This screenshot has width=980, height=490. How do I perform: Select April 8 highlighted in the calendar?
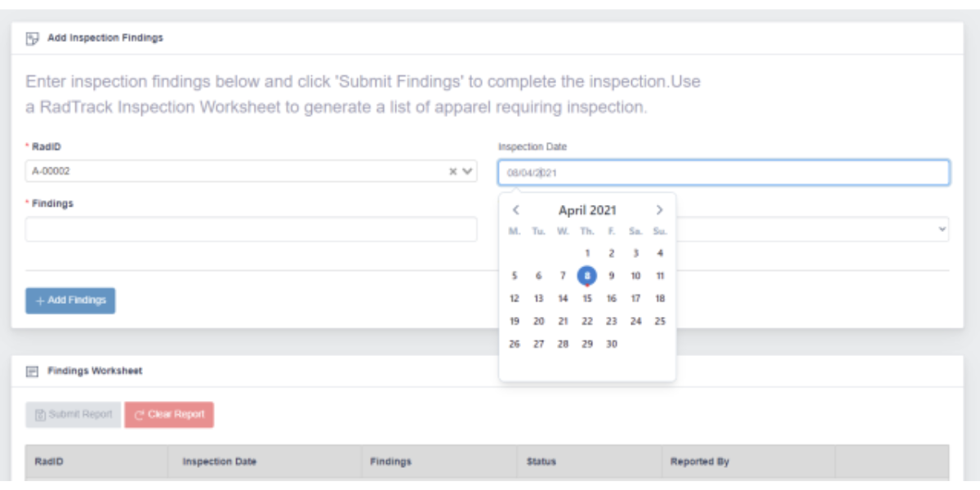tap(587, 276)
